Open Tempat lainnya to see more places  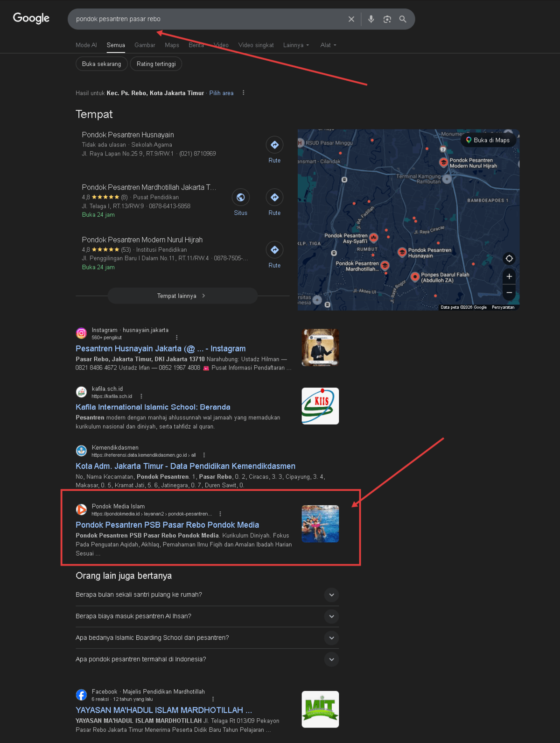[182, 296]
